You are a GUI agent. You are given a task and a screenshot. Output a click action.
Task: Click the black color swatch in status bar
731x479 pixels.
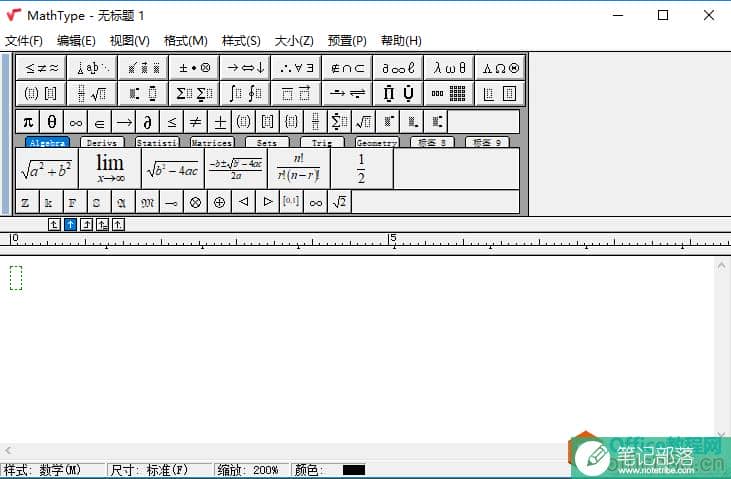pyautogui.click(x=354, y=470)
